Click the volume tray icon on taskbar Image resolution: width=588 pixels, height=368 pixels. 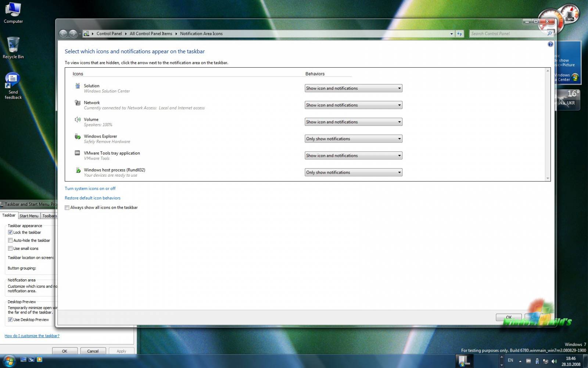(554, 361)
